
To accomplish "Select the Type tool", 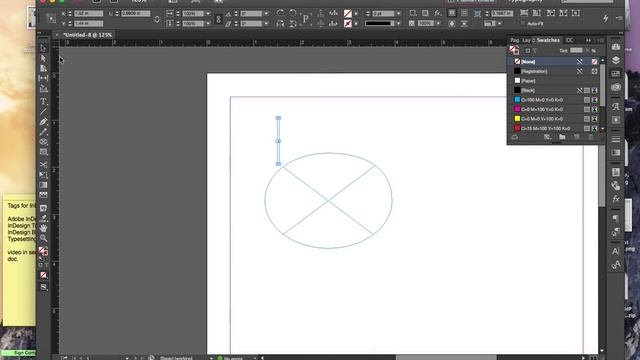I will pos(43,101).
